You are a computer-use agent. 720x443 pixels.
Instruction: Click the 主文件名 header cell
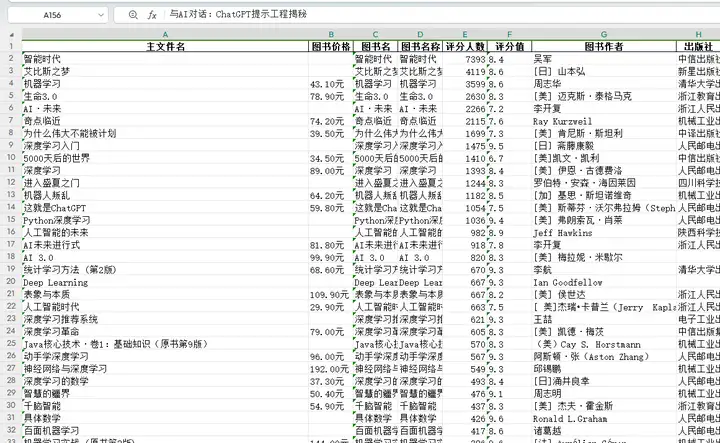165,46
